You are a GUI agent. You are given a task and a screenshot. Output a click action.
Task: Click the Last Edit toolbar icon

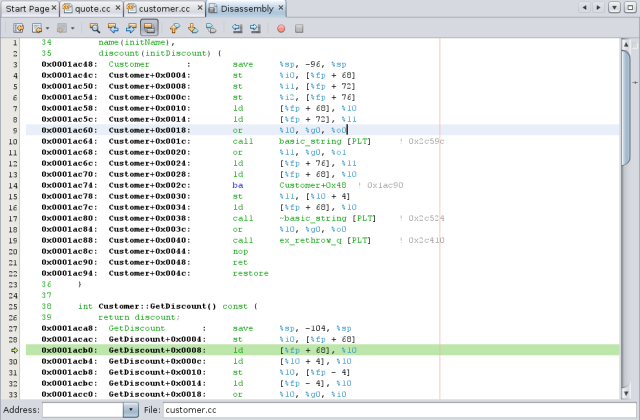pos(19,28)
